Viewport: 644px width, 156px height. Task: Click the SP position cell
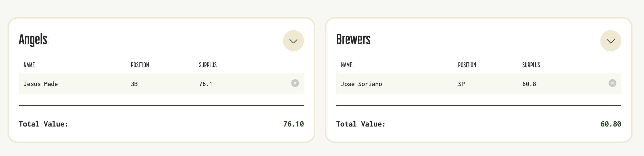pyautogui.click(x=461, y=84)
